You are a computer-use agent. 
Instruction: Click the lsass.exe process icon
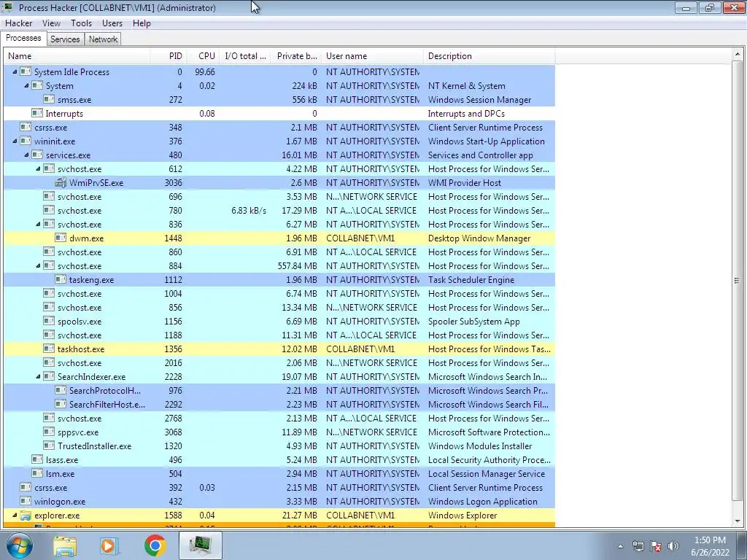click(x=37, y=460)
